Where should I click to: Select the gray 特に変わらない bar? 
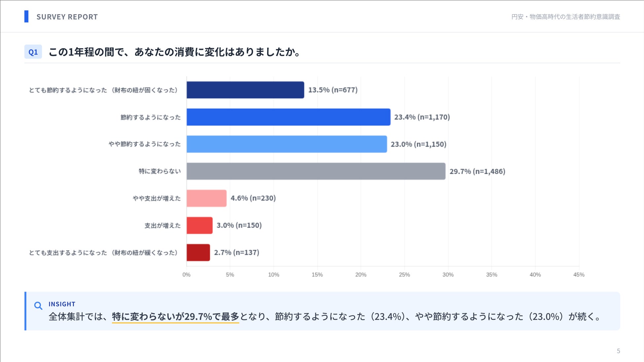point(316,171)
